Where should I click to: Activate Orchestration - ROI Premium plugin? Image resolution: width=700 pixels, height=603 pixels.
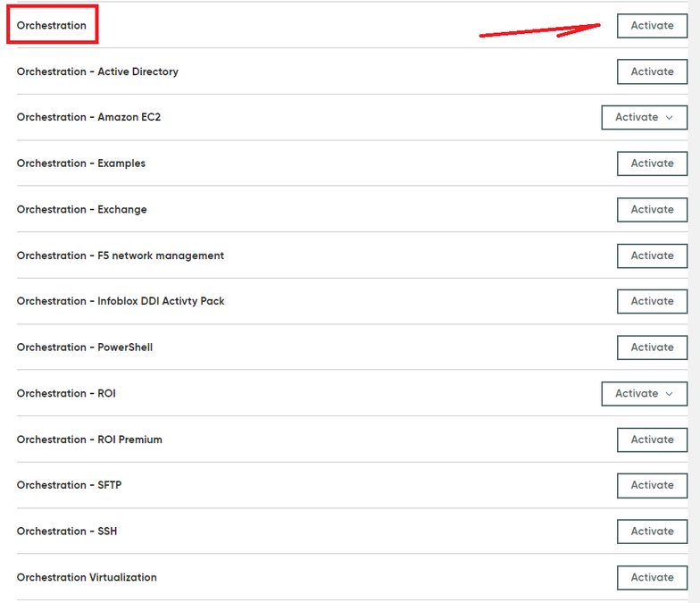click(x=652, y=440)
